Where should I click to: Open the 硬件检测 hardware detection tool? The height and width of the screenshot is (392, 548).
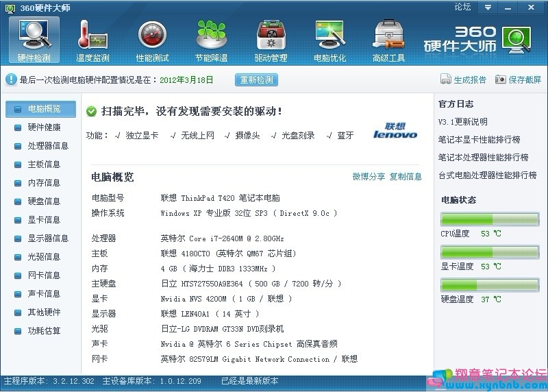pyautogui.click(x=34, y=40)
